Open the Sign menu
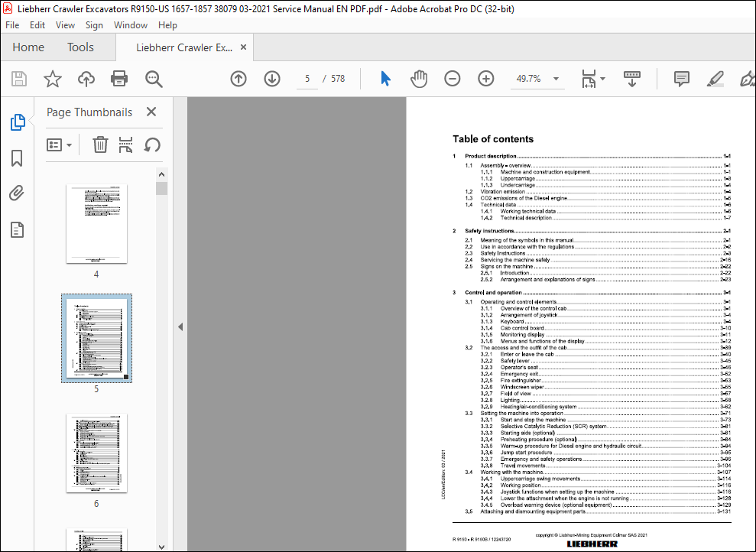 click(x=94, y=25)
